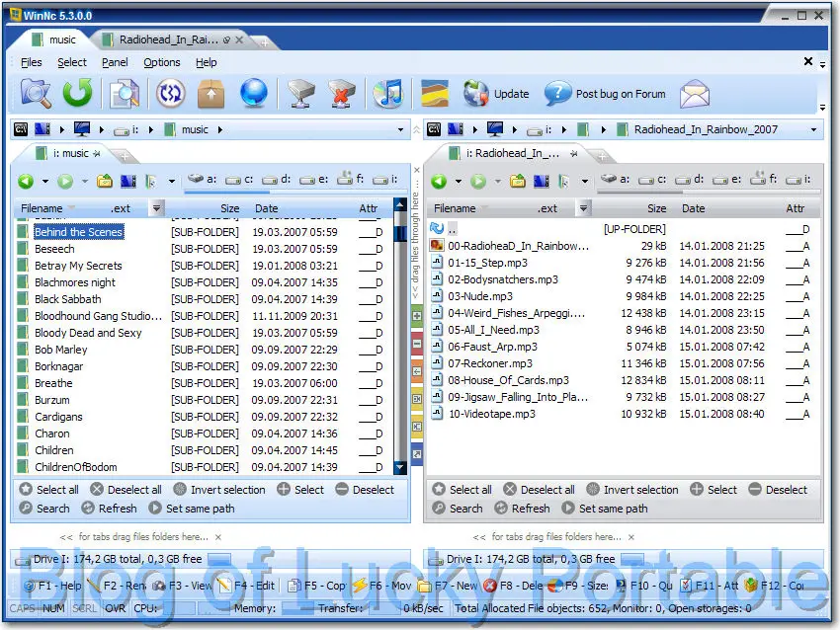The image size is (840, 630).
Task: Open the file preview toolbar icon
Action: click(x=125, y=94)
